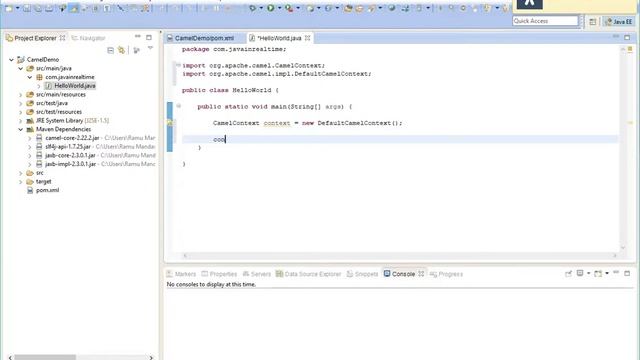Open the Properties tab
Image resolution: width=640 pixels, height=360 pixels.
coord(219,274)
